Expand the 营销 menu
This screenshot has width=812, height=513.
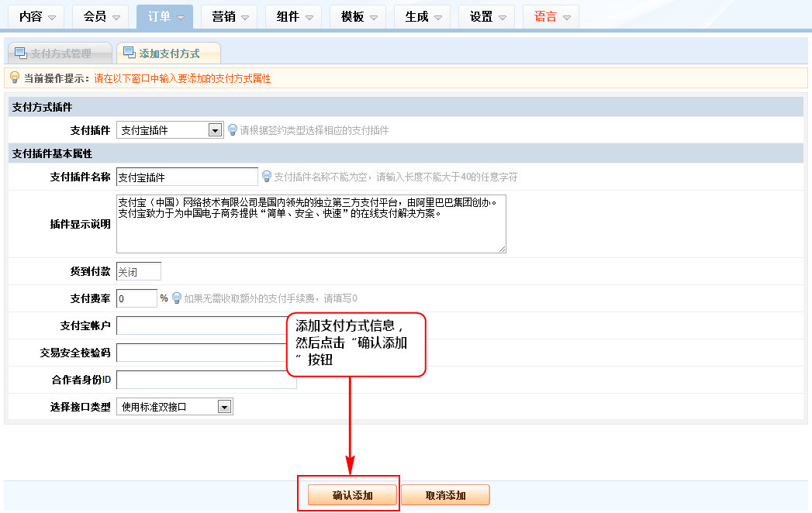coord(230,16)
